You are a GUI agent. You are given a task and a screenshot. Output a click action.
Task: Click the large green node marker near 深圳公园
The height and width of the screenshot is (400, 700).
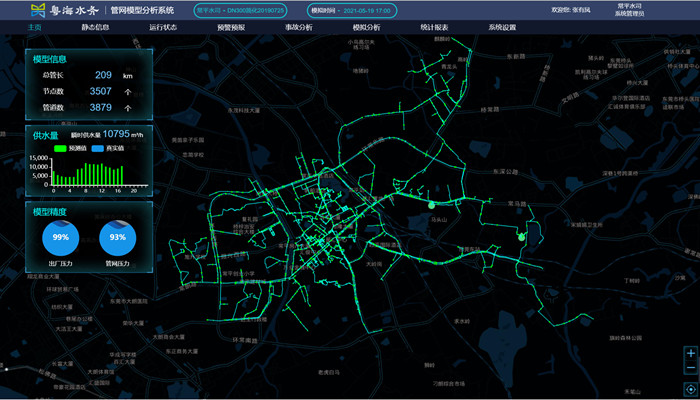coord(432,205)
